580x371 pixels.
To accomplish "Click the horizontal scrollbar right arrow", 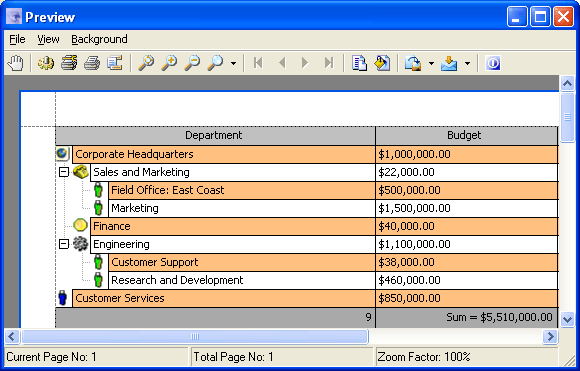I will tap(550, 337).
